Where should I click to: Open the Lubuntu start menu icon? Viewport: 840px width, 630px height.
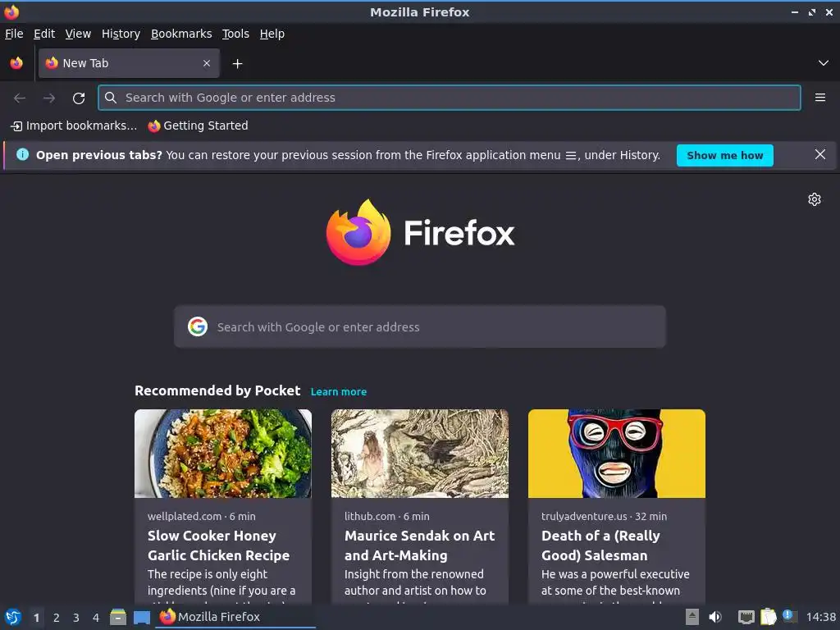pyautogui.click(x=13, y=617)
